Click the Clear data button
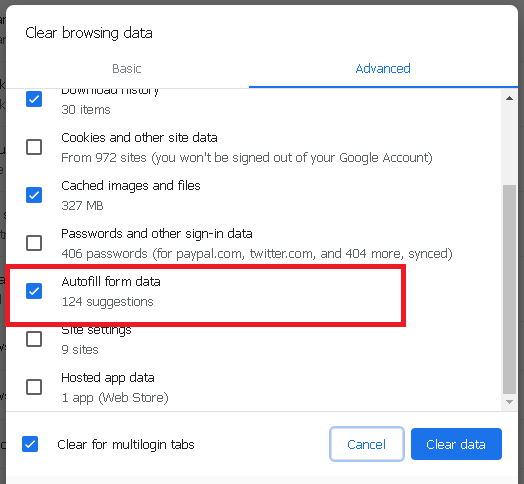Screen dimensions: 524x484 point(456,444)
